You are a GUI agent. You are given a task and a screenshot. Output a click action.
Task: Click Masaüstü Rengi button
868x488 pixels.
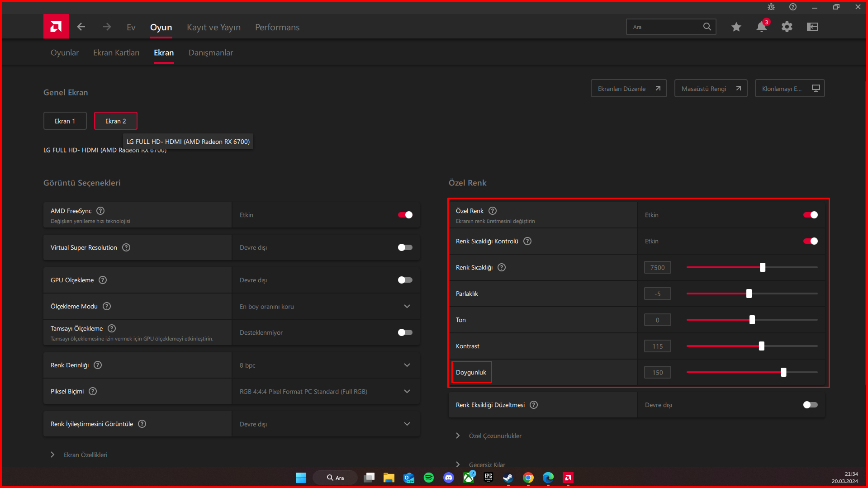711,88
